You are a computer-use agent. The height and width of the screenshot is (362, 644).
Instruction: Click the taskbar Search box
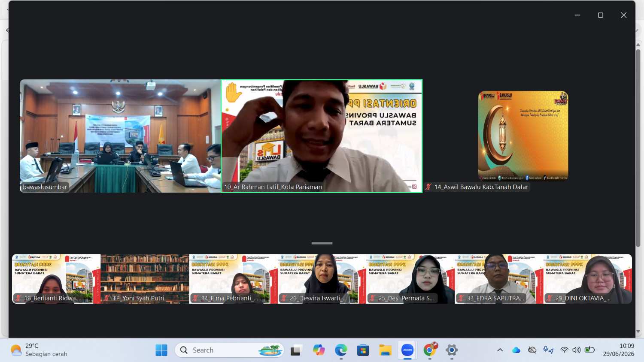[229, 350]
